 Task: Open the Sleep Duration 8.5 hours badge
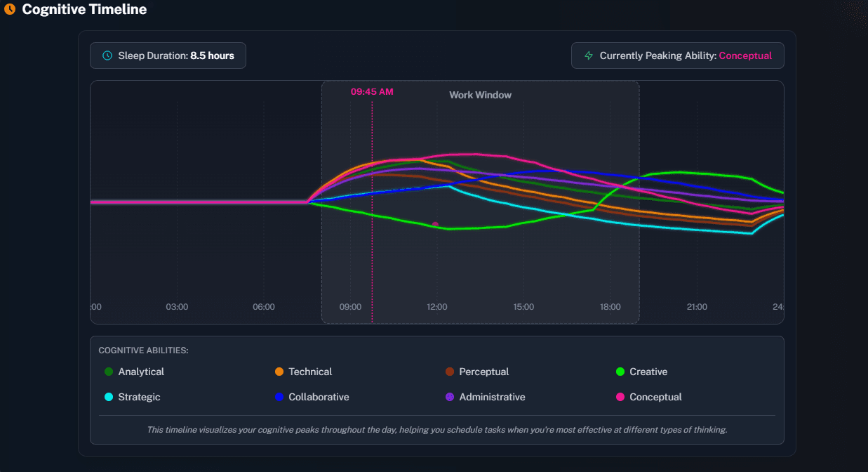168,55
